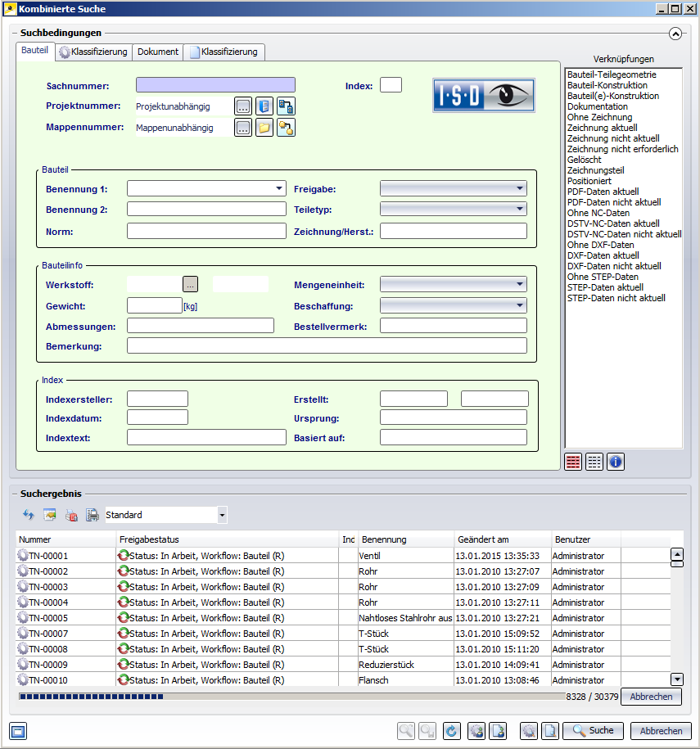Collapse the Suchbedingungen section with the chevron
700x749 pixels.
pos(675,34)
